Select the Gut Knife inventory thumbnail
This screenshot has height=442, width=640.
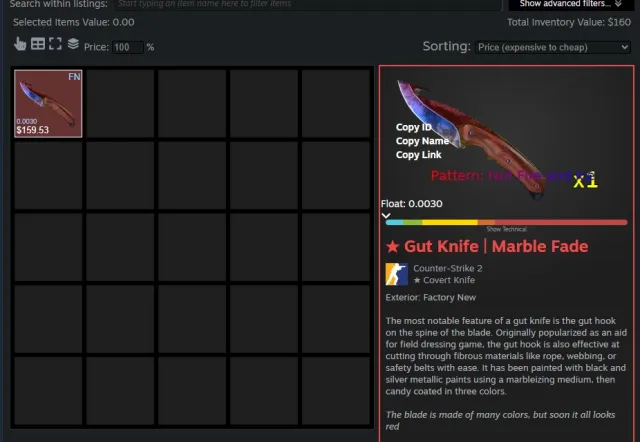click(x=48, y=104)
